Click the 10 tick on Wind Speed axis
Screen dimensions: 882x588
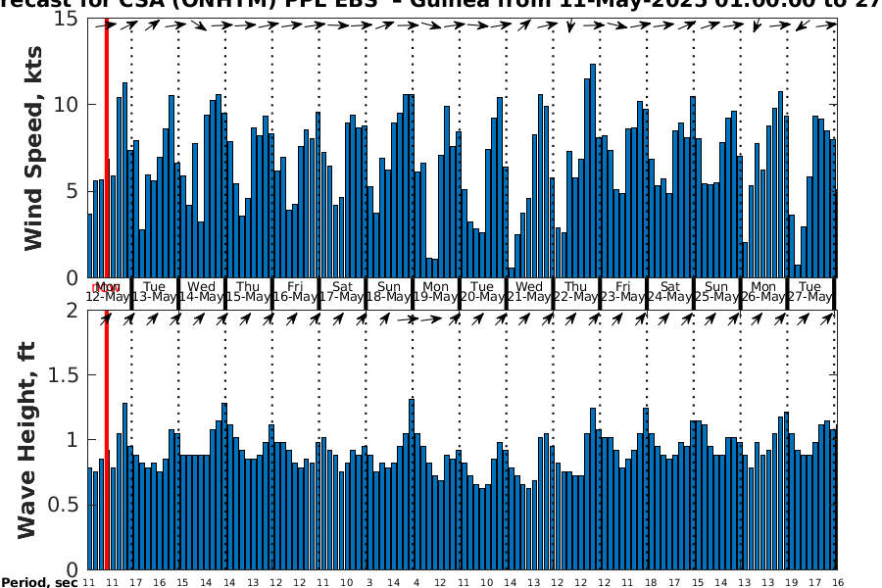pos(67,105)
